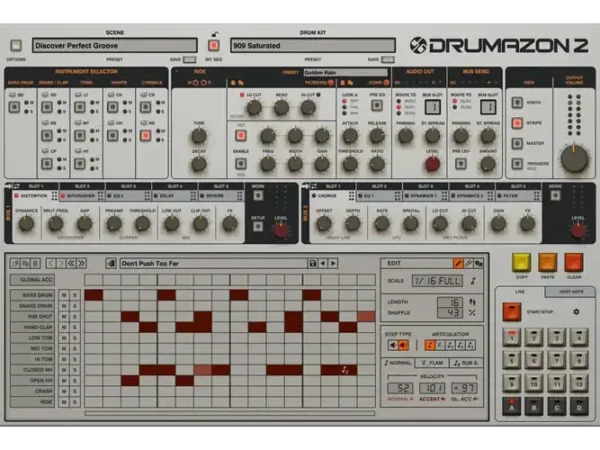Select the accent step type speaker icon
Image resolution: width=600 pixels, height=450 pixels.
pyautogui.click(x=403, y=346)
